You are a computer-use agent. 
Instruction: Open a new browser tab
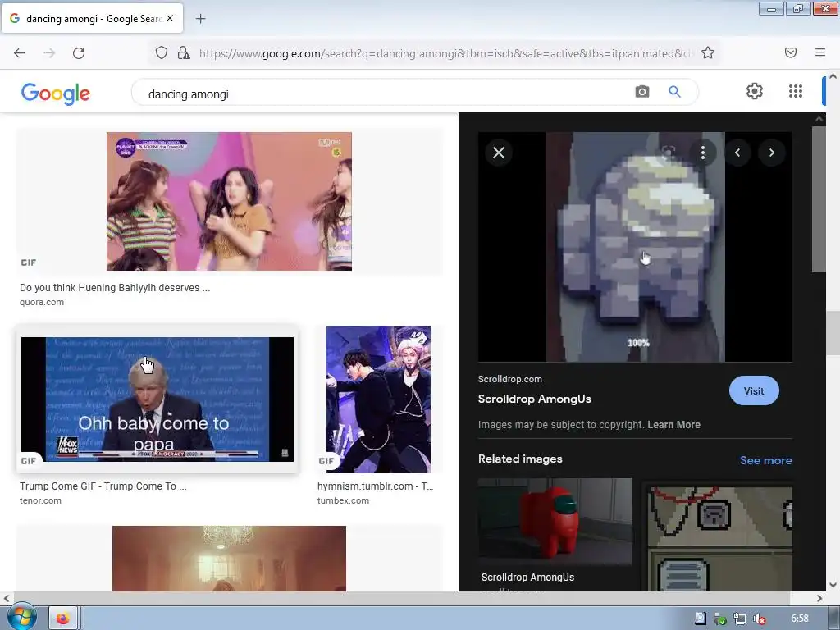tap(200, 19)
